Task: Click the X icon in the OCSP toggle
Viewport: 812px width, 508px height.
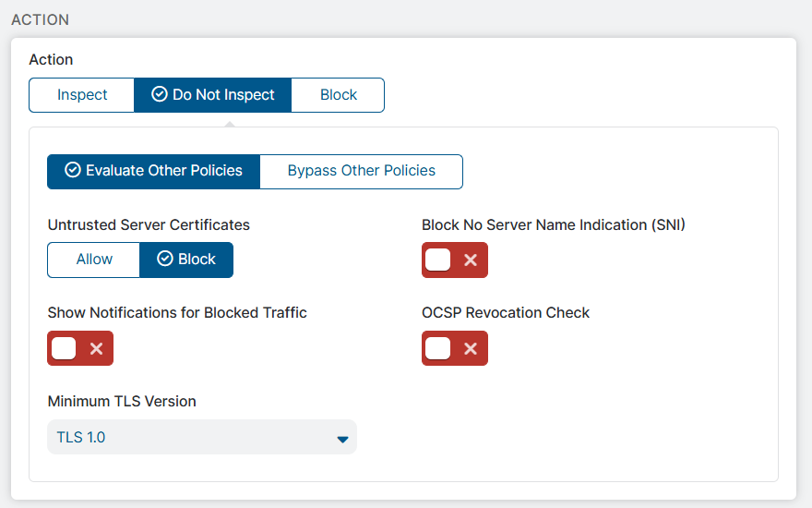Action: 471,348
